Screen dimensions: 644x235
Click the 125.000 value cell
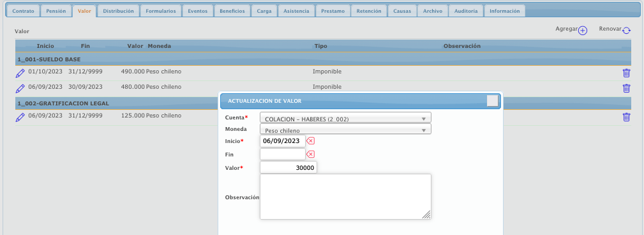[x=133, y=116]
